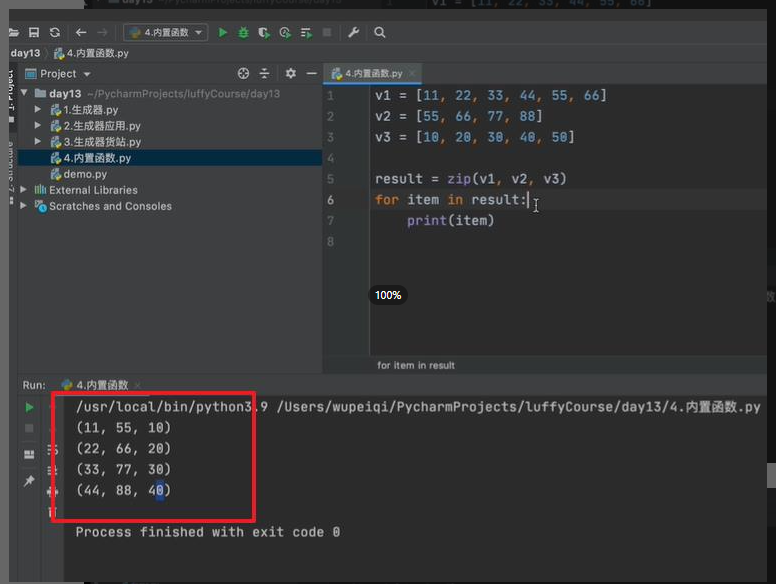Start debugging with the bug icon
This screenshot has width=776, height=584.
click(x=243, y=33)
